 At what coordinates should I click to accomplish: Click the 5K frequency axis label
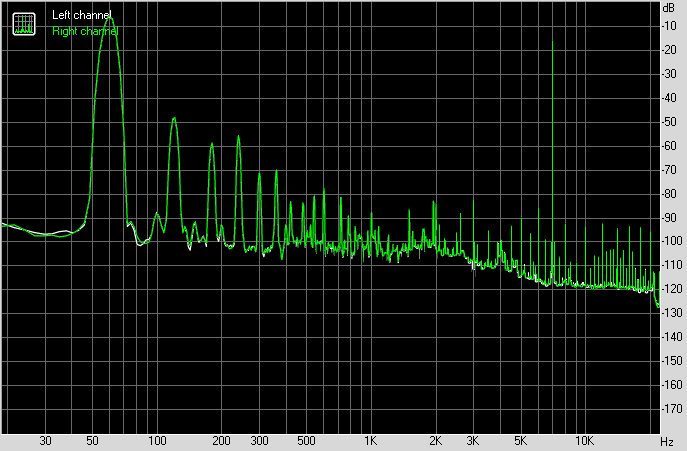pyautogui.click(x=519, y=441)
